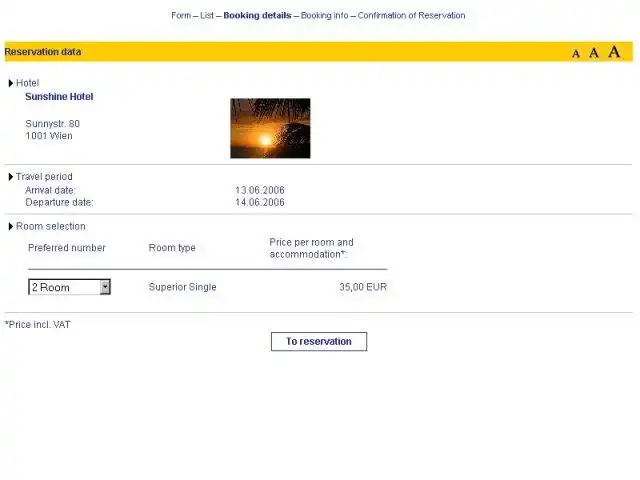Viewport: 640px width, 480px height.
Task: Collapse the Room selection section triangle
Action: coord(11,227)
